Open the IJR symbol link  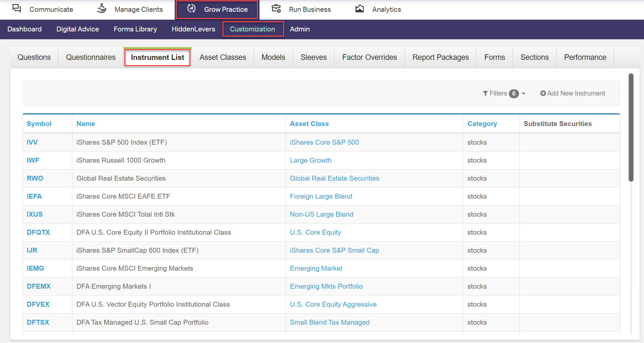pyautogui.click(x=32, y=250)
